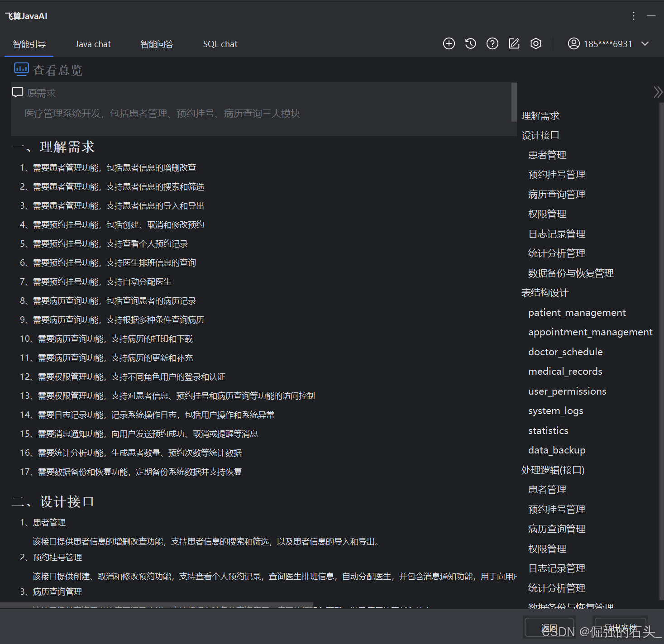The image size is (664, 644).
Task: Click the user avatar icon
Action: click(573, 43)
